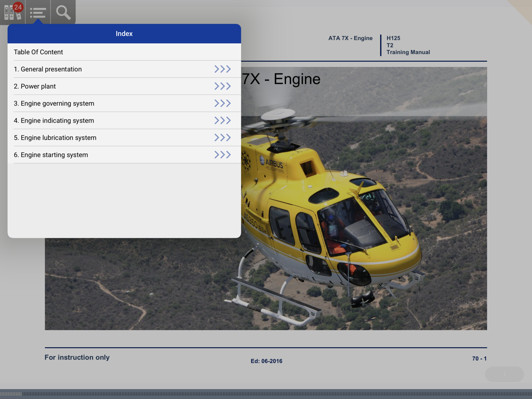Viewport: 532px width, 399px height.
Task: Open the Index list icon
Action: (37, 11)
